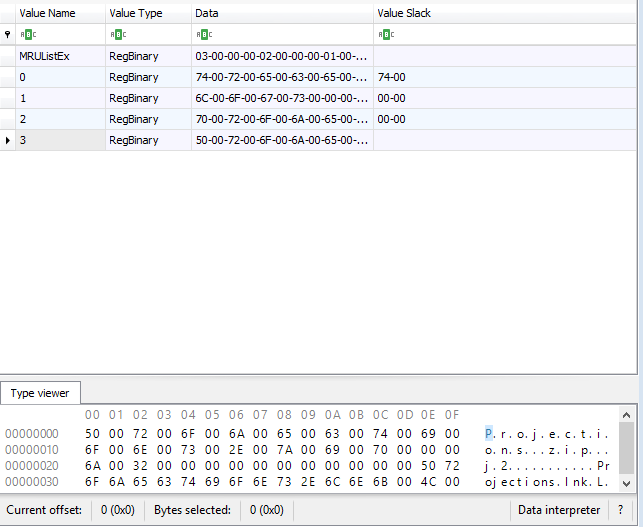Click the question mark help button
This screenshot has width=643, height=527.
620,510
